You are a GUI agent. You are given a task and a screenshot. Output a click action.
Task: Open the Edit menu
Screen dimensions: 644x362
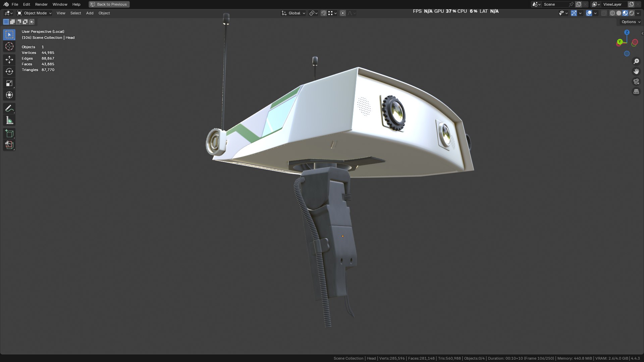click(26, 4)
